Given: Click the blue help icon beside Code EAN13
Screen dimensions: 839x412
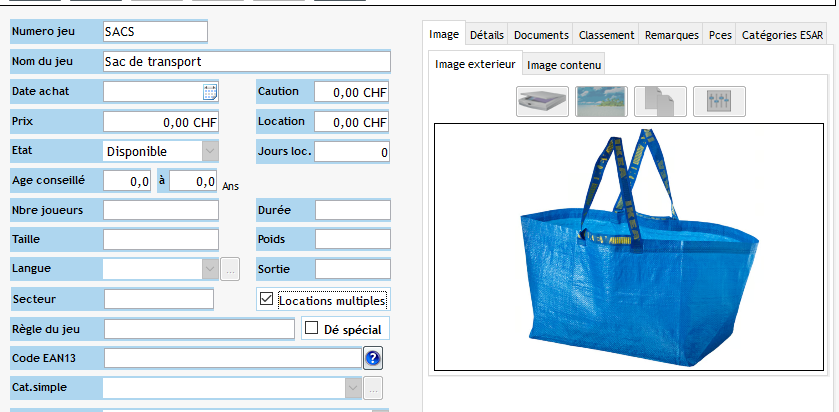Looking at the screenshot, I should (373, 358).
